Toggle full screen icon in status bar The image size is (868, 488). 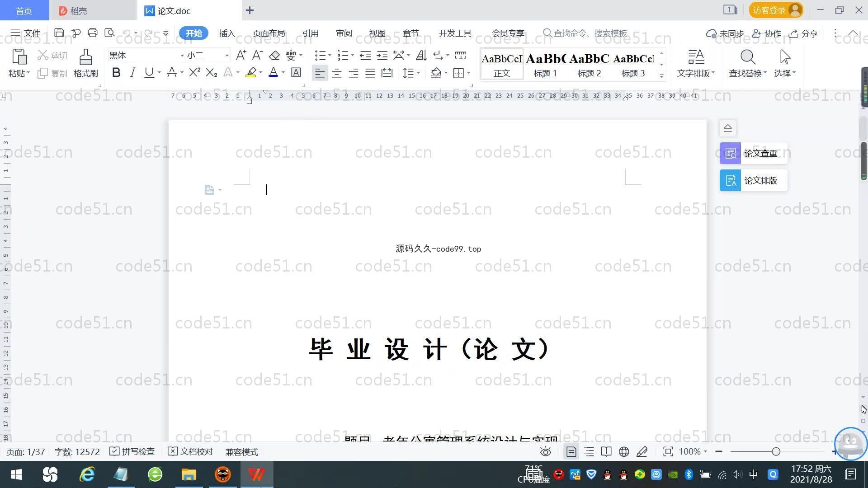[x=668, y=452]
